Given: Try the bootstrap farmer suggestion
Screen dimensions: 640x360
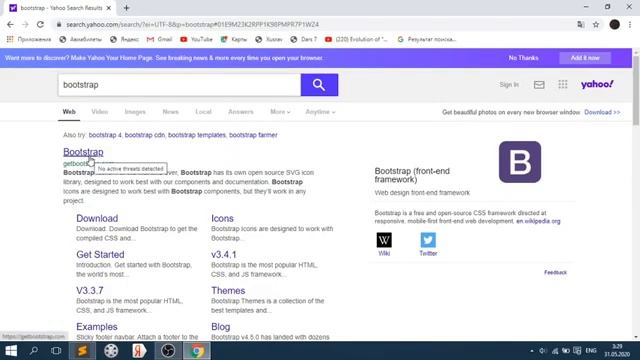Looking at the screenshot, I should pyautogui.click(x=253, y=135).
